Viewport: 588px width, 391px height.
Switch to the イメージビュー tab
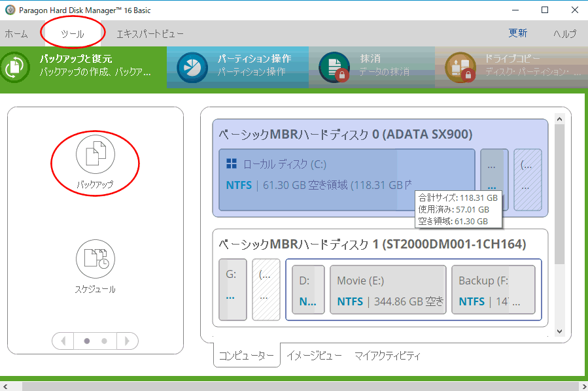(x=314, y=356)
